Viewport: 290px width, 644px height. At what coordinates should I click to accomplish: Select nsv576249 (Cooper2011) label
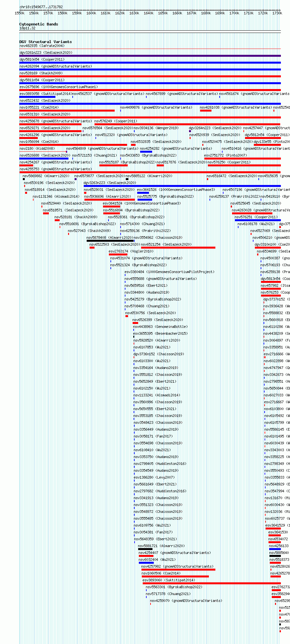(116, 121)
